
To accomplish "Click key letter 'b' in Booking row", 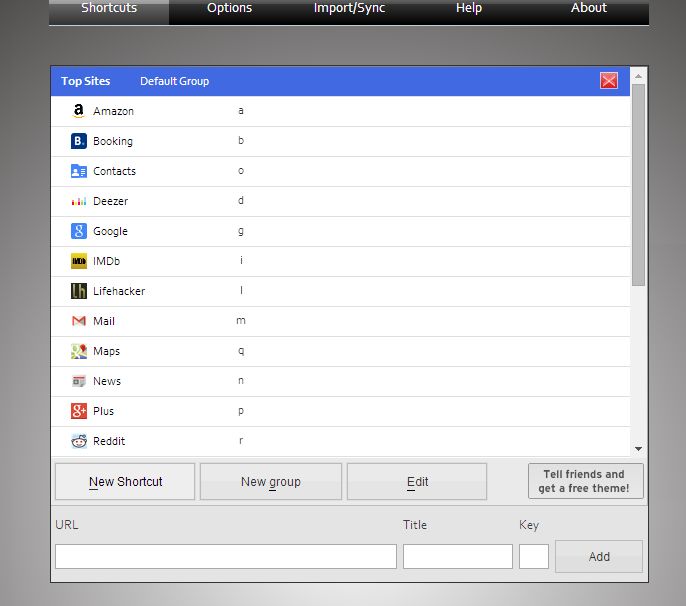I will pos(241,140).
